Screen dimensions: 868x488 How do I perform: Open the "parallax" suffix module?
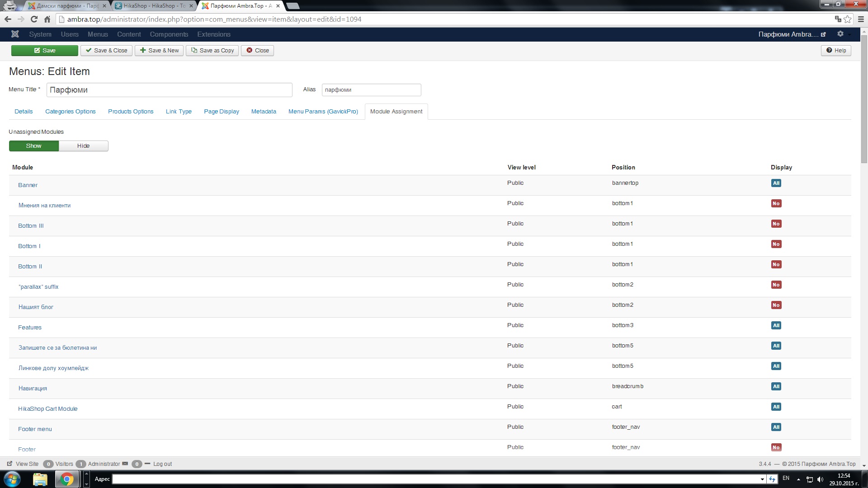click(x=38, y=287)
